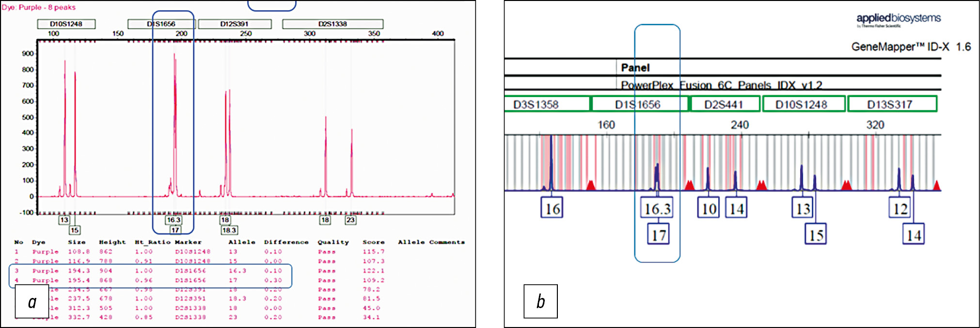
Task: Select the D2S1338 marker header box
Action: (332, 24)
